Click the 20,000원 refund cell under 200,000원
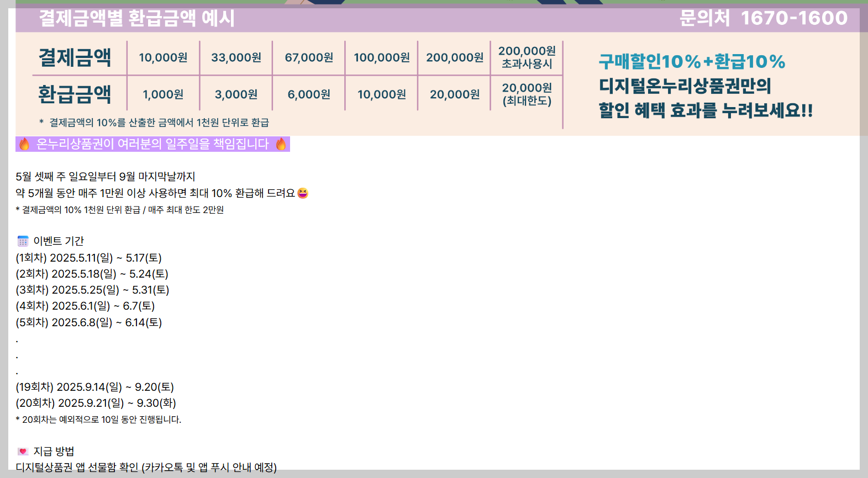 tap(455, 94)
